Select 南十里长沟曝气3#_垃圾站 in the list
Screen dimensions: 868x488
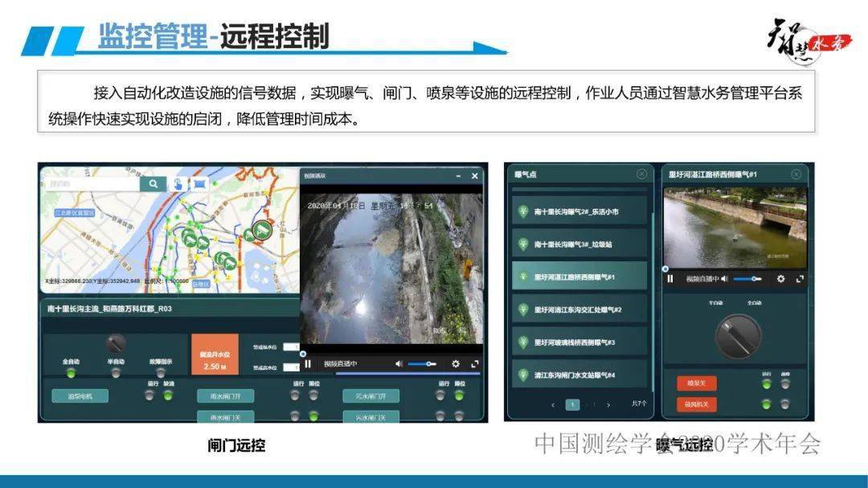tap(579, 244)
